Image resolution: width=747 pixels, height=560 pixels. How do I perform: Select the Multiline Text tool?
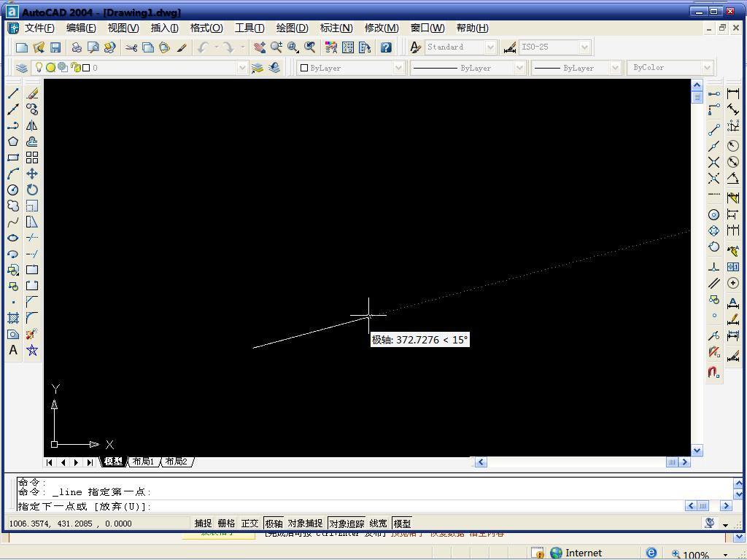click(13, 350)
